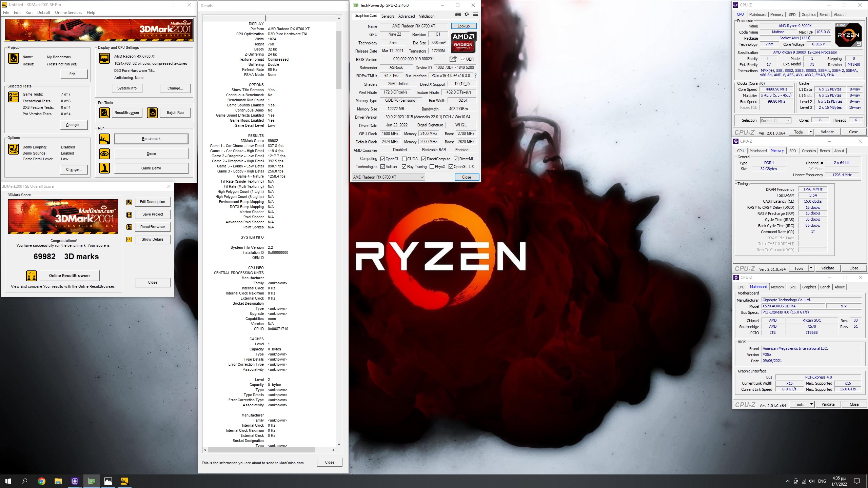
Task: Click the Details horizontal scrollbar thumb
Action: pyautogui.click(x=262, y=450)
